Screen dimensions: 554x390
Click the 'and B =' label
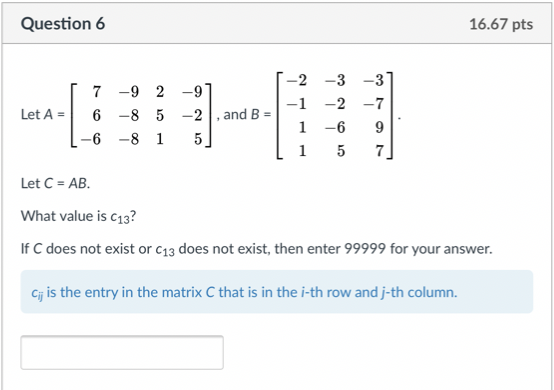pyautogui.click(x=247, y=114)
